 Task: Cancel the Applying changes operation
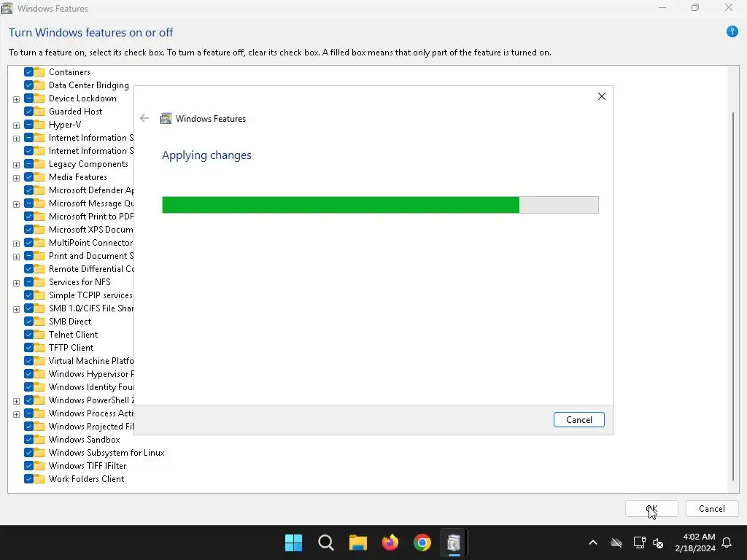pos(578,419)
